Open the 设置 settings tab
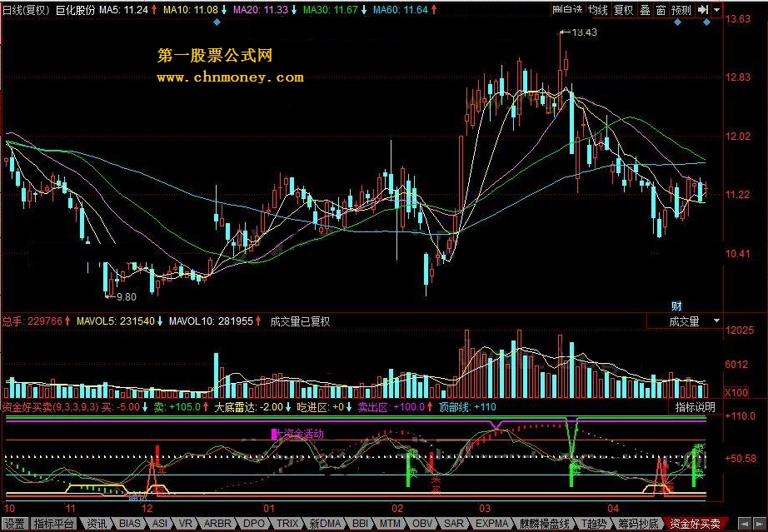The image size is (768, 532). click(x=15, y=524)
